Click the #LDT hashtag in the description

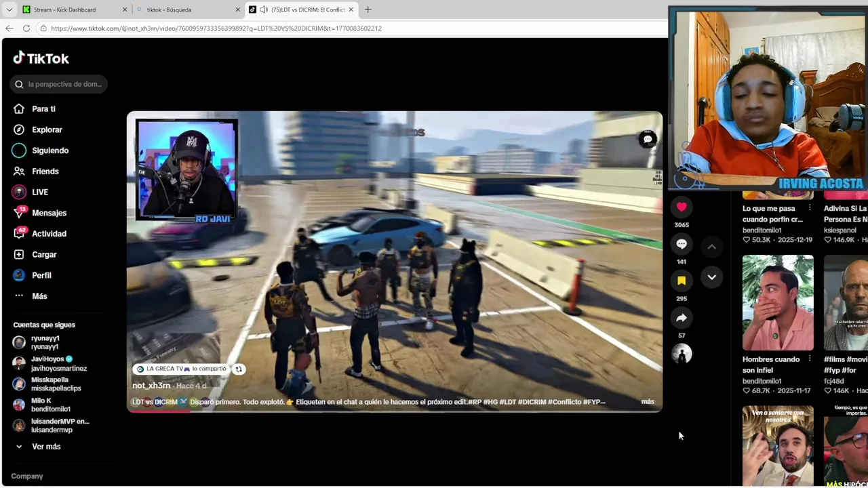coord(509,402)
